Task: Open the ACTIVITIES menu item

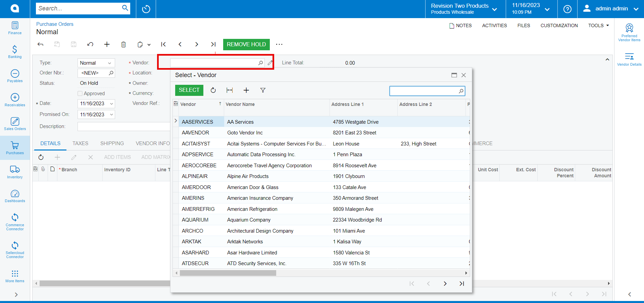Action: click(494, 25)
